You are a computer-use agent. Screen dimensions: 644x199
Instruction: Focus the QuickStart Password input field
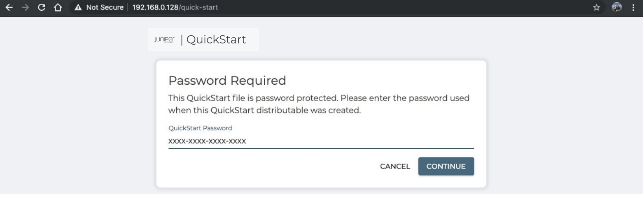pos(321,141)
